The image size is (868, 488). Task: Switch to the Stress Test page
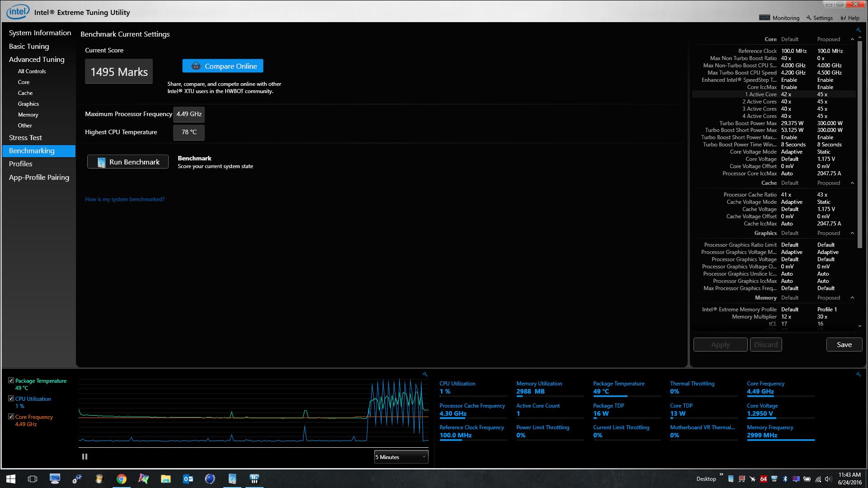click(x=25, y=137)
